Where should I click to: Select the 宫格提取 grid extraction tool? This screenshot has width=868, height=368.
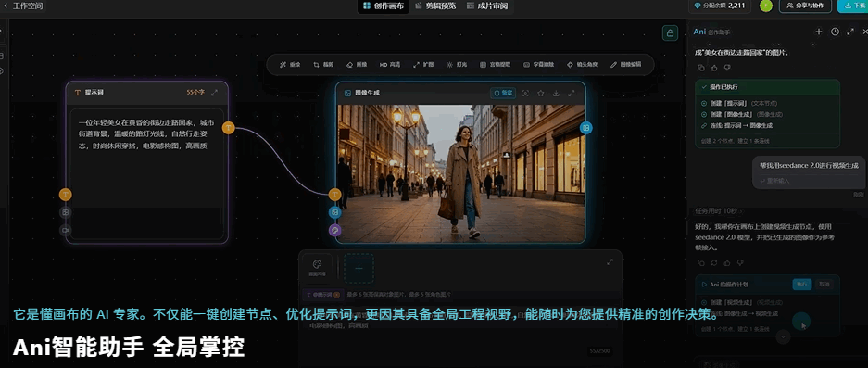click(x=496, y=64)
